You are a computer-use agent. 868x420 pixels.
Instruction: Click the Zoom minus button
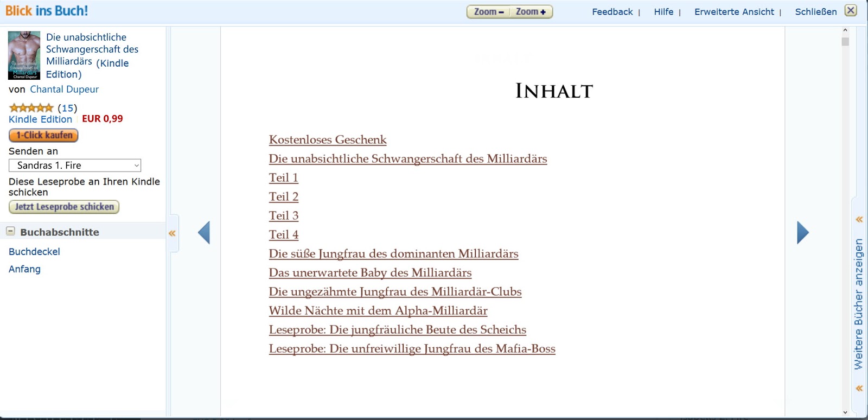click(x=488, y=12)
